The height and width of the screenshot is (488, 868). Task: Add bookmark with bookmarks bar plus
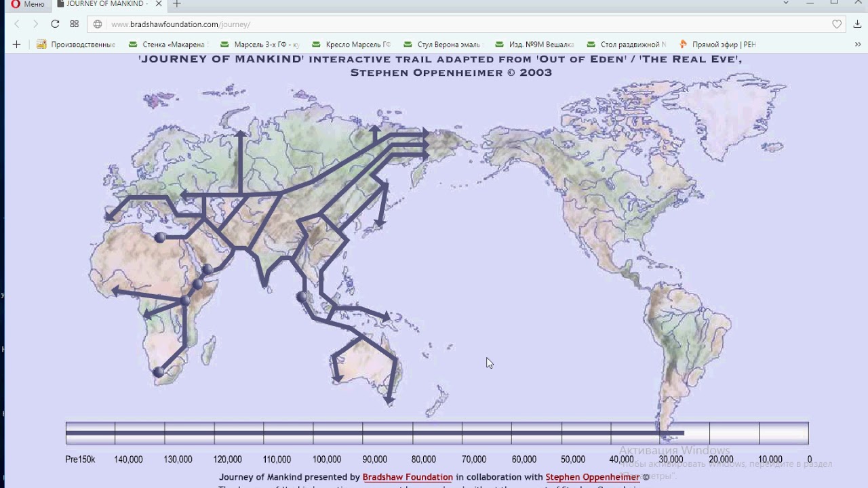(16, 44)
